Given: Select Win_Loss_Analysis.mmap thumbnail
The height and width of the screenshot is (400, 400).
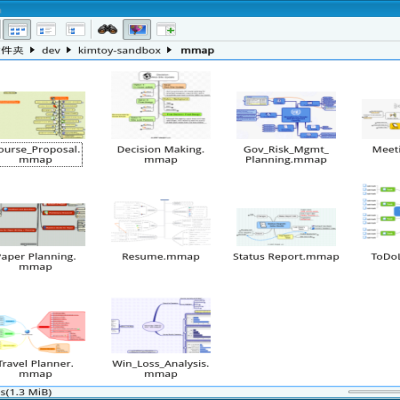Looking at the screenshot, I should (x=161, y=325).
